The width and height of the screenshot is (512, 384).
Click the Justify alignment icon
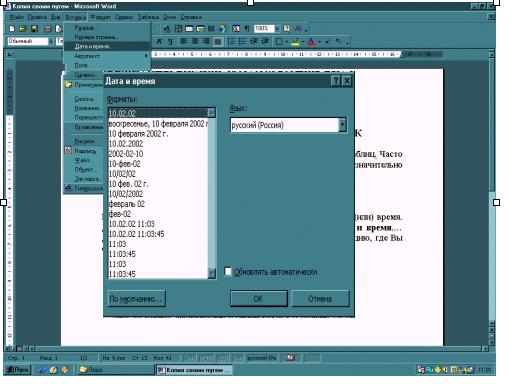pos(217,42)
